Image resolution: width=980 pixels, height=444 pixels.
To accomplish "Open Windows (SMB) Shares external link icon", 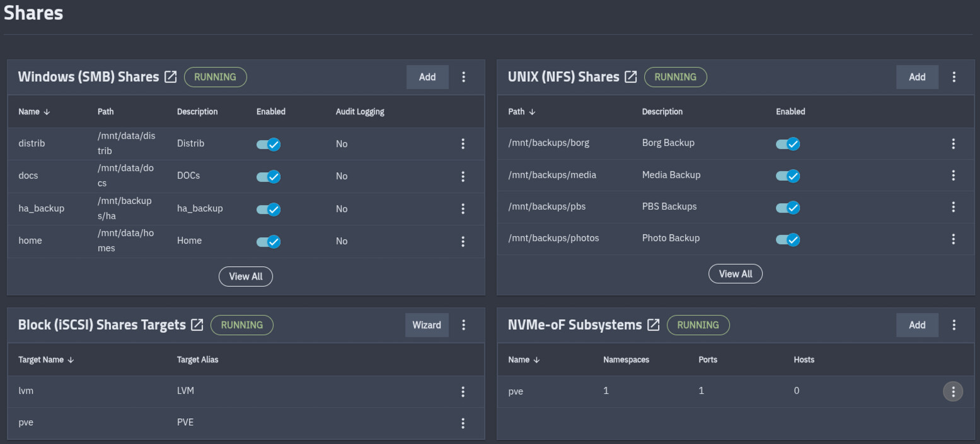I will pyautogui.click(x=171, y=77).
